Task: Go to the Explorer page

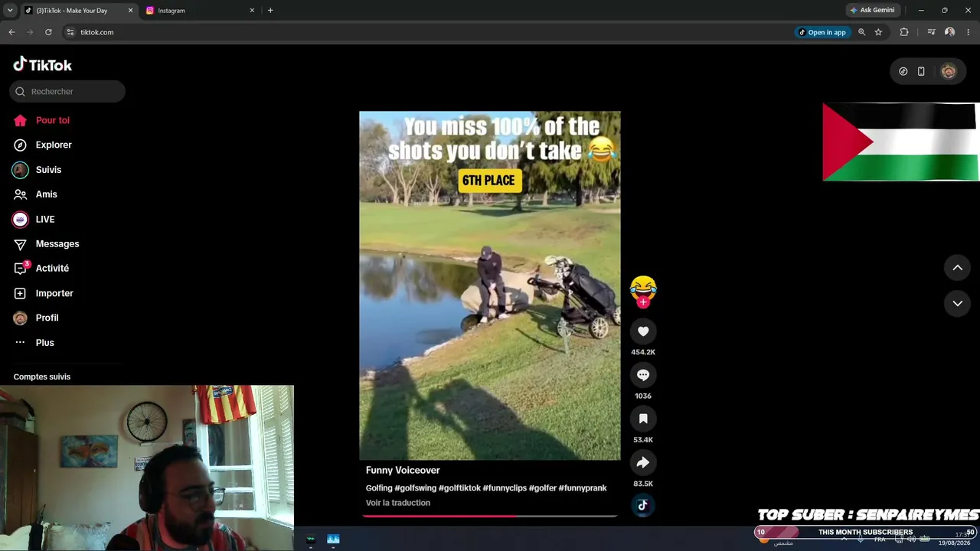Action: click(43, 145)
